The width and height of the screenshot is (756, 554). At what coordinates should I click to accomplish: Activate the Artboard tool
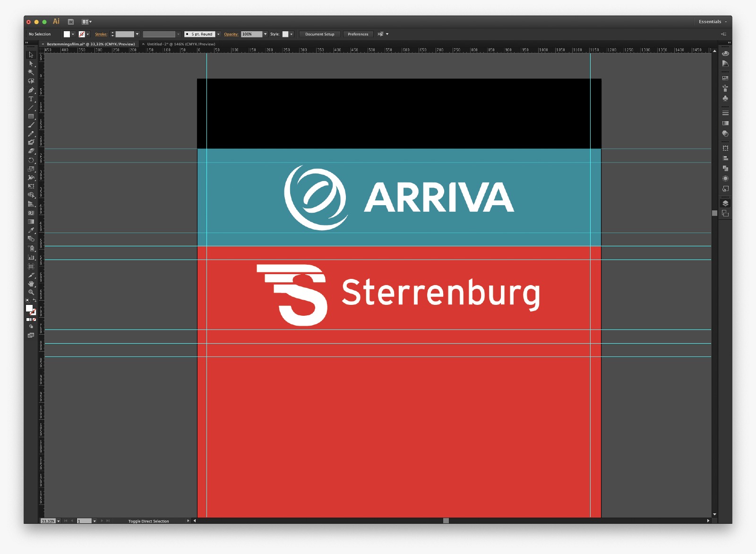coord(31,266)
